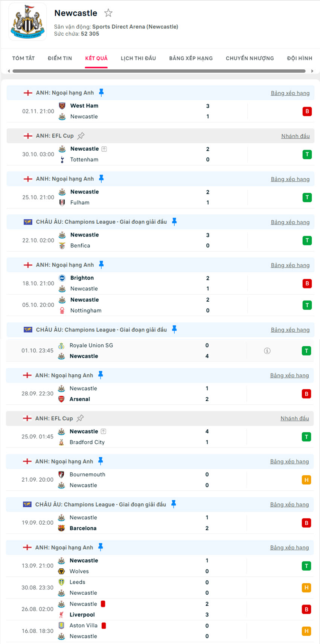Click the Liverpool team logo
The image size is (320, 644).
tap(61, 615)
